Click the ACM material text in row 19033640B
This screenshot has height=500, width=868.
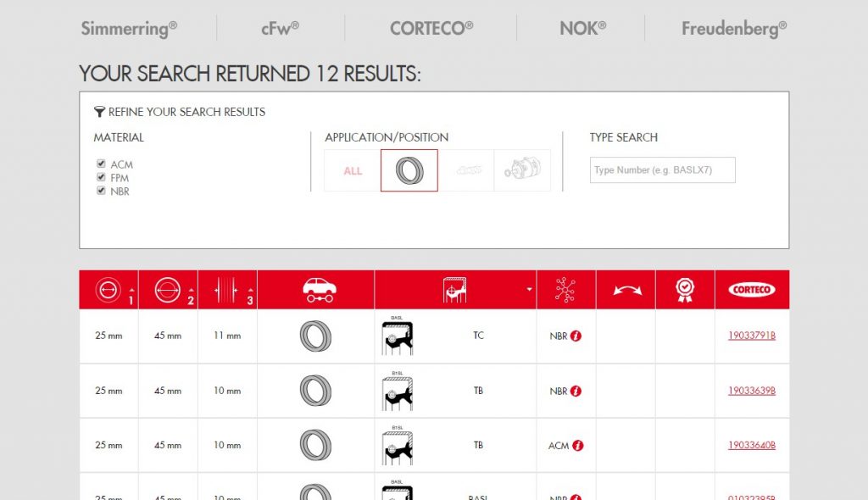pyautogui.click(x=559, y=446)
